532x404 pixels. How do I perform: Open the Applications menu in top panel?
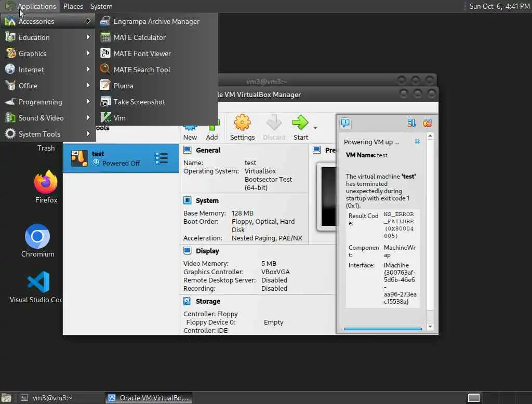tap(31, 6)
